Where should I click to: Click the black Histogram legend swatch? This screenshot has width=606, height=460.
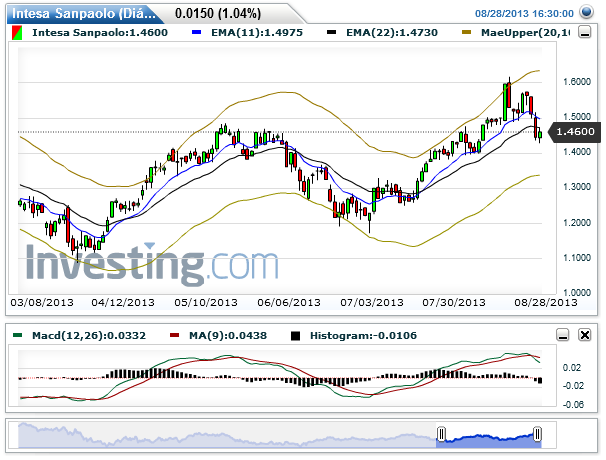[x=295, y=336]
